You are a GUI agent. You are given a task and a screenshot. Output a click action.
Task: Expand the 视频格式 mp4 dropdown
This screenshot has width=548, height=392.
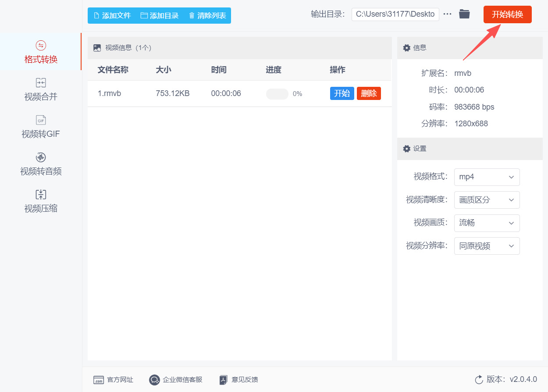tap(487, 177)
